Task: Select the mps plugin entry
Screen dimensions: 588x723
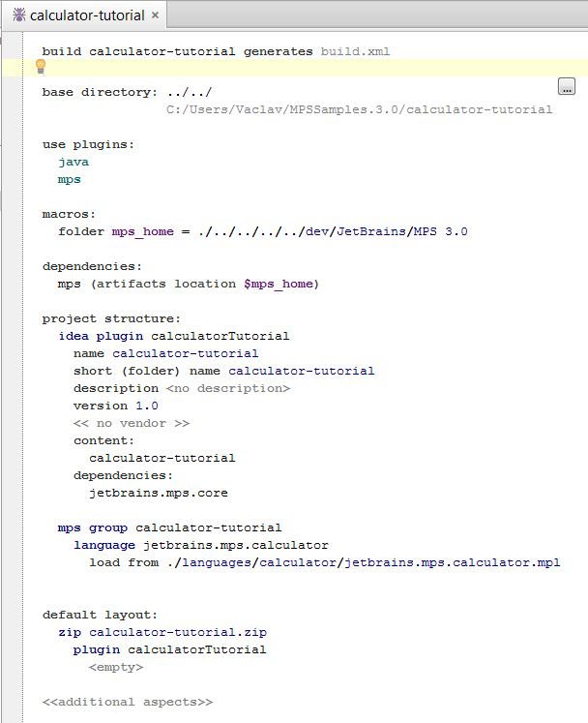Action: (x=69, y=180)
